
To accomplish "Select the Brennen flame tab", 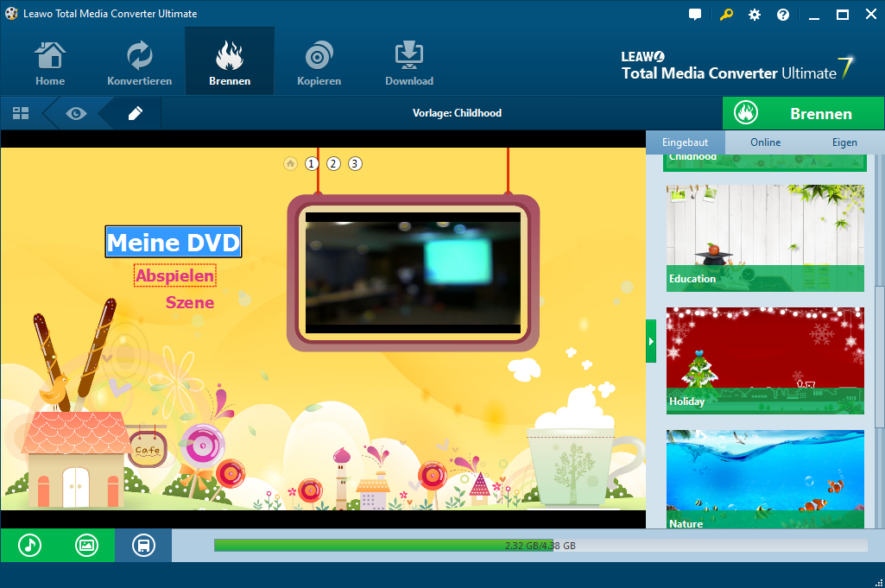I will tap(230, 61).
